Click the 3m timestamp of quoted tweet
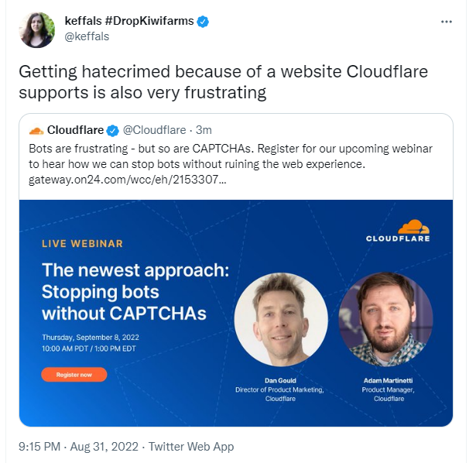476x463 pixels. pos(204,130)
